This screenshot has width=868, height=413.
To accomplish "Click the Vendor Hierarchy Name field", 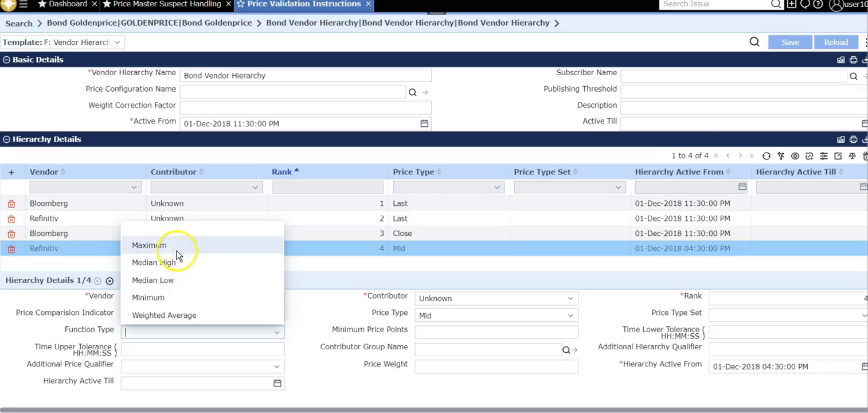I will pos(306,76).
